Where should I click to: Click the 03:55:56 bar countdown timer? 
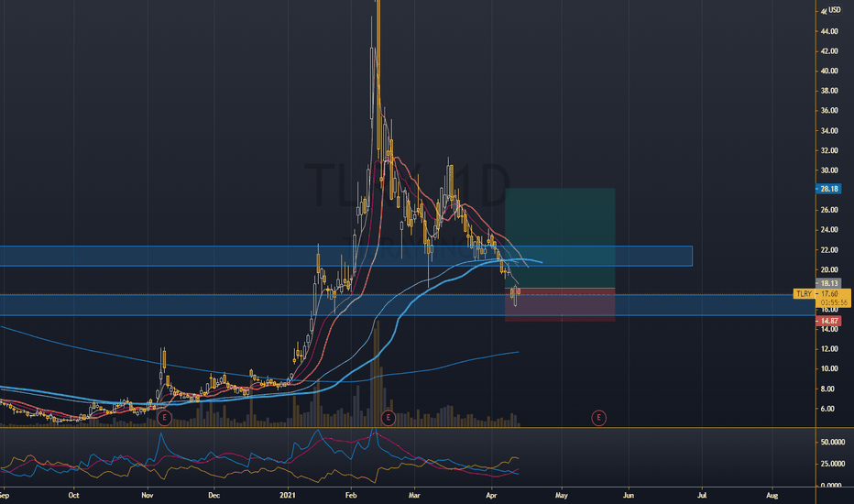click(x=834, y=302)
